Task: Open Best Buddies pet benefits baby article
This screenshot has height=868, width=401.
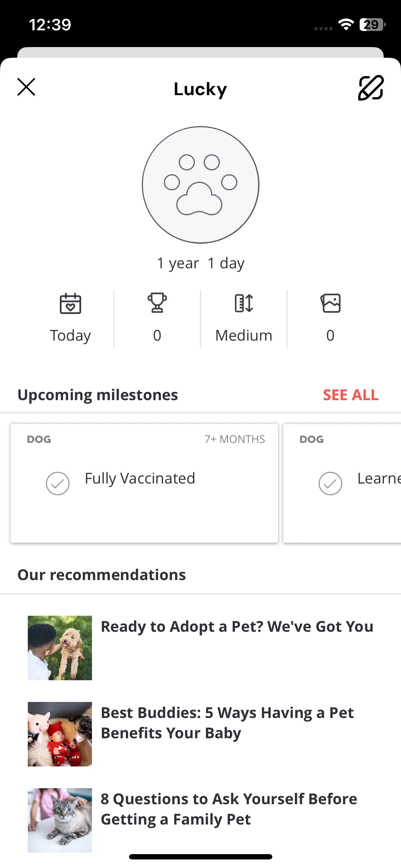Action: coord(227,723)
